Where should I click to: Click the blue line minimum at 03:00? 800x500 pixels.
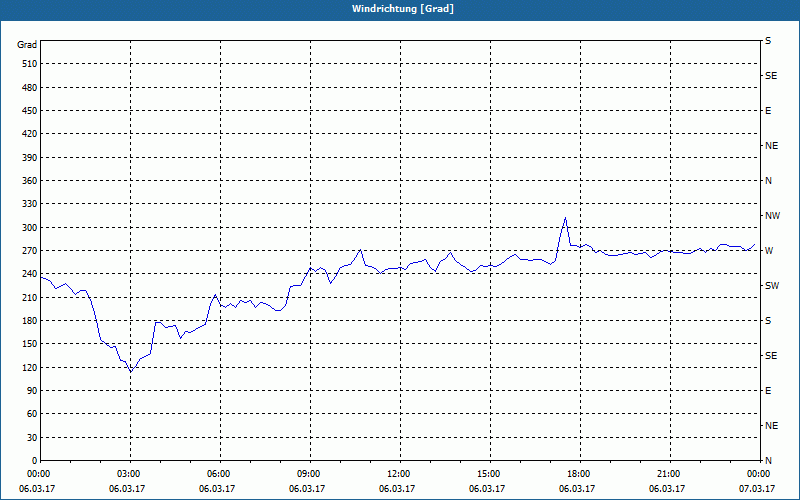131,371
